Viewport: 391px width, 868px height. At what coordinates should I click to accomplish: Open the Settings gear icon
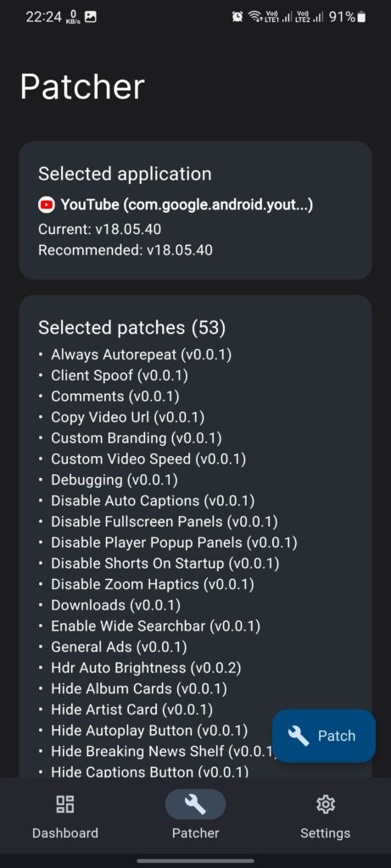click(325, 804)
